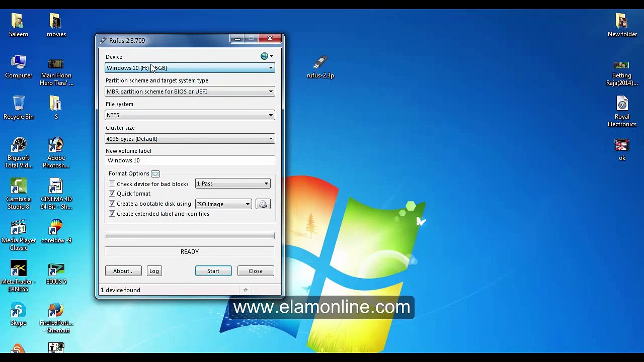Open the Cluster size 4096 bytes dropdown

(x=190, y=139)
